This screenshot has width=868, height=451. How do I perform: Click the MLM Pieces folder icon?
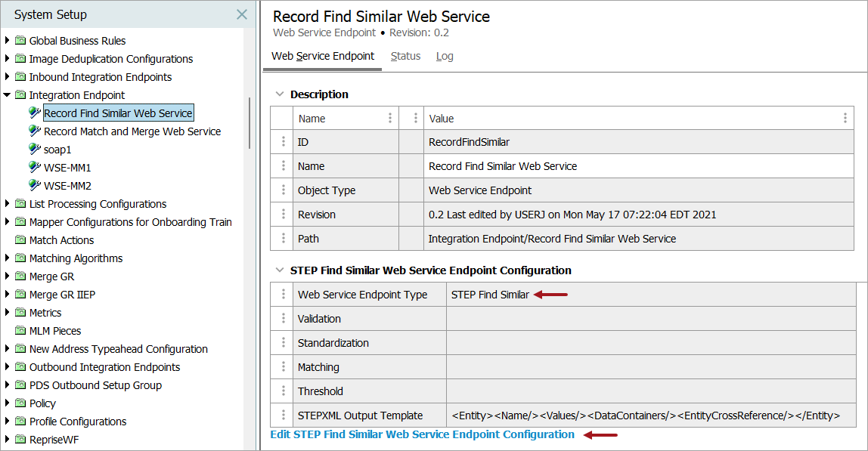click(x=20, y=331)
